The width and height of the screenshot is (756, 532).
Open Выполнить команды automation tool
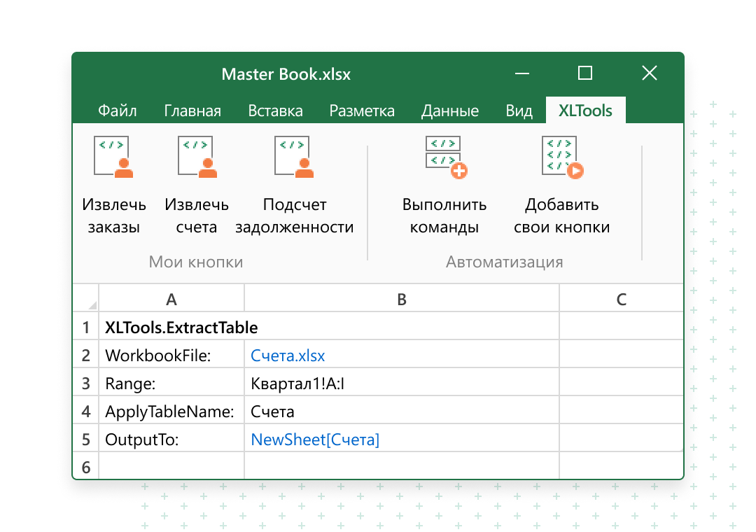tap(445, 157)
